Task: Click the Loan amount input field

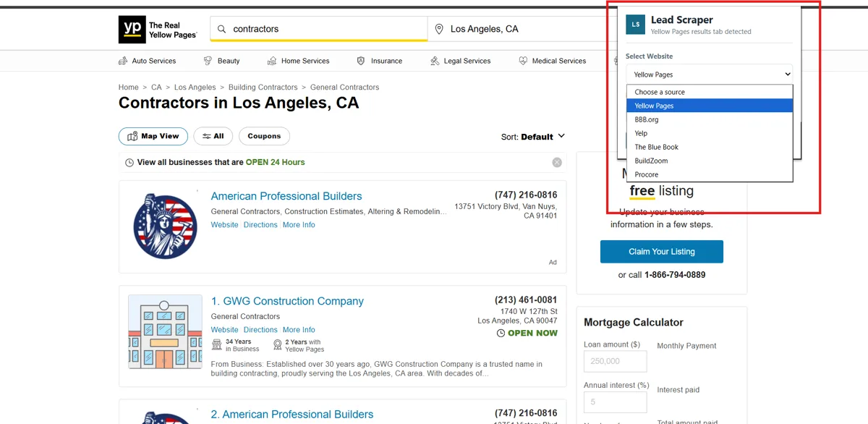Action: (x=616, y=361)
